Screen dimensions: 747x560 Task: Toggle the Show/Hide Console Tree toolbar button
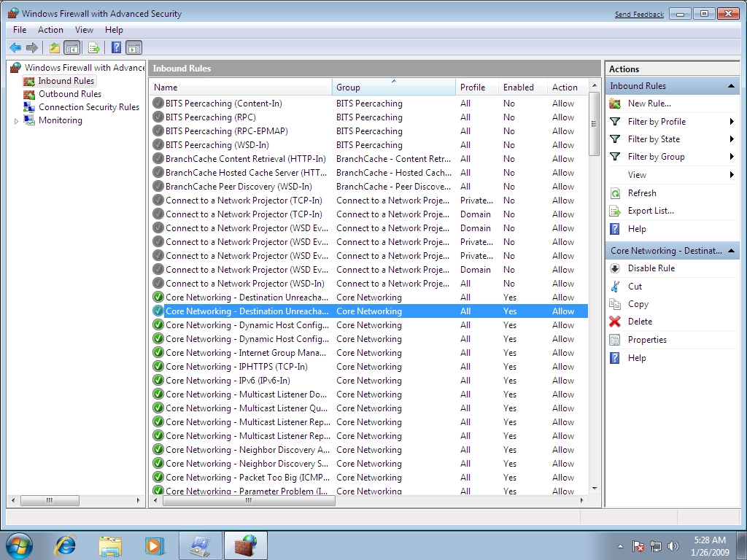point(72,48)
